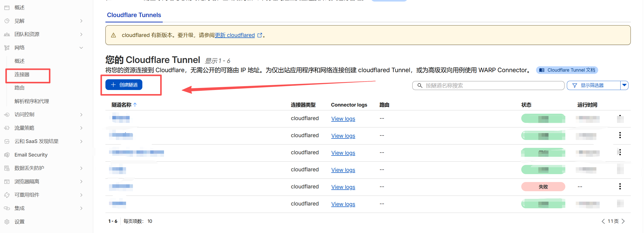644x233 pixels.
Task: Click the sort arrow next to 隧道名称
Action: pyautogui.click(x=135, y=105)
